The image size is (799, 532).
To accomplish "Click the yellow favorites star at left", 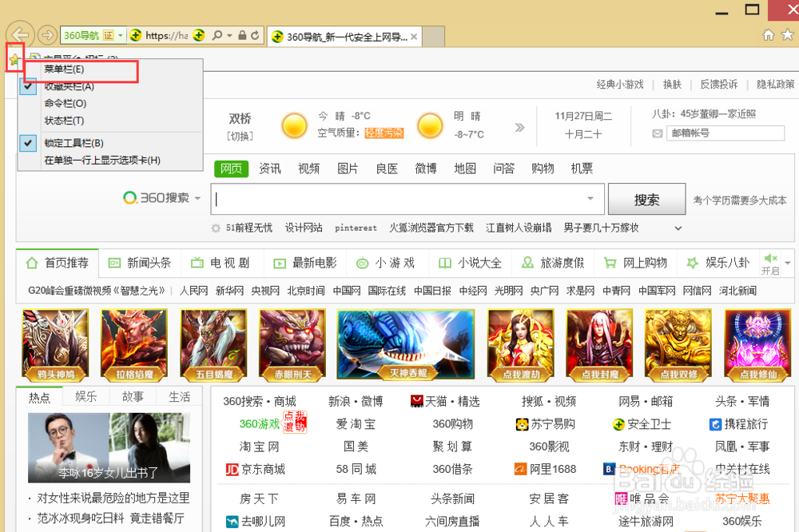I will [14, 60].
